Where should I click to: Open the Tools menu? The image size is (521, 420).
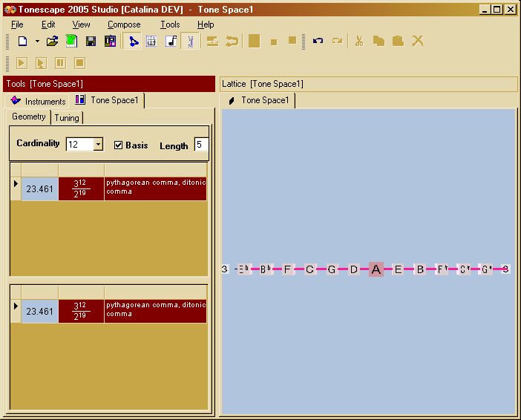coord(170,24)
